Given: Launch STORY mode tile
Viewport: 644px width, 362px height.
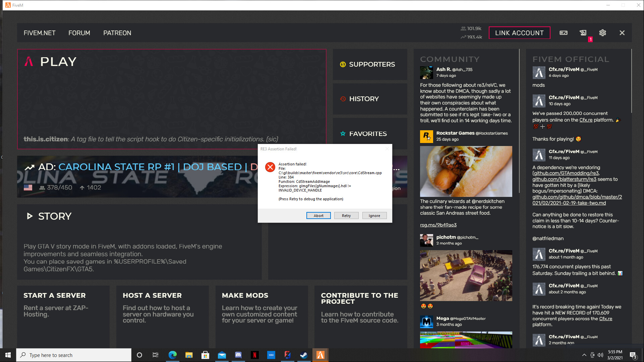Looking at the screenshot, I should (139, 242).
